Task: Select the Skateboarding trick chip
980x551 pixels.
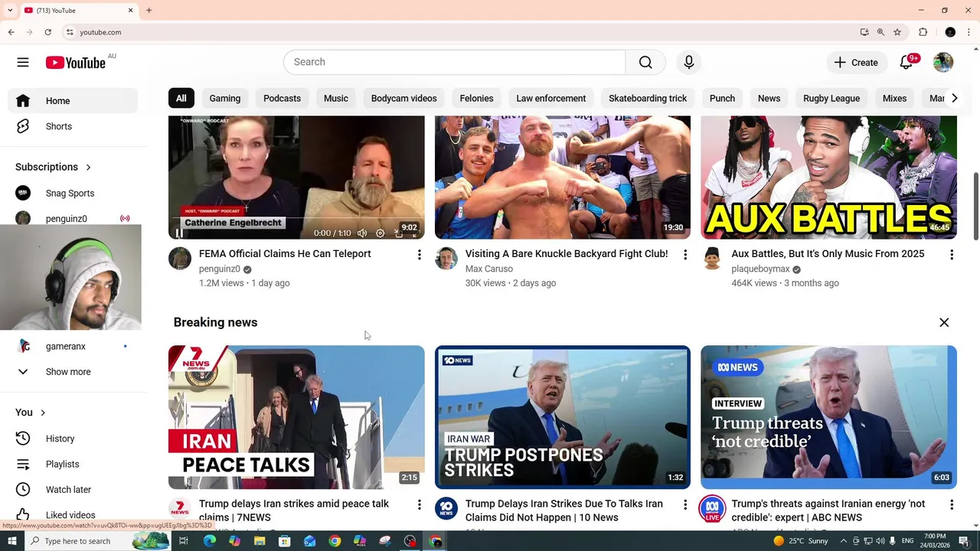Action: coord(648,98)
